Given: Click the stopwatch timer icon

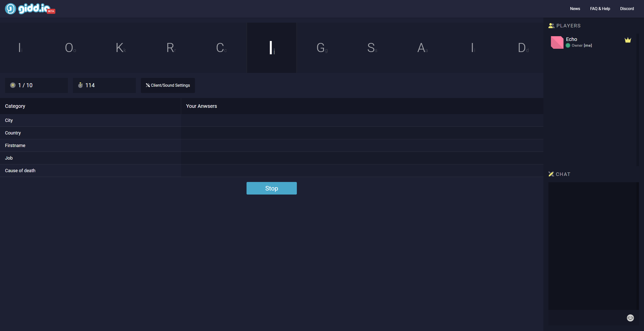Looking at the screenshot, I should (80, 85).
